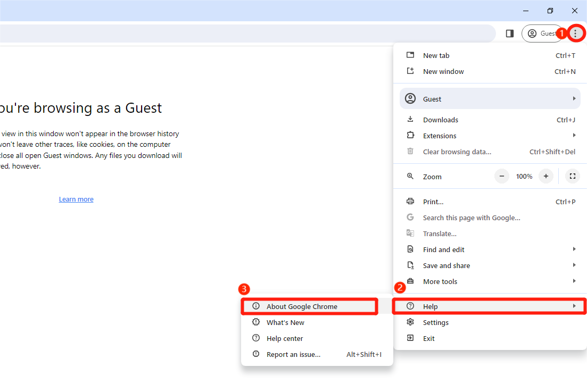Expand the Guest profile submenu
This screenshot has height=392, width=587.
490,99
